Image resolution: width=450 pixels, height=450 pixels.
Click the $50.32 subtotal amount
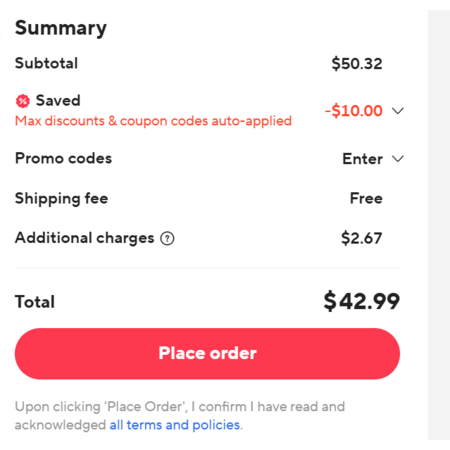coord(357,63)
